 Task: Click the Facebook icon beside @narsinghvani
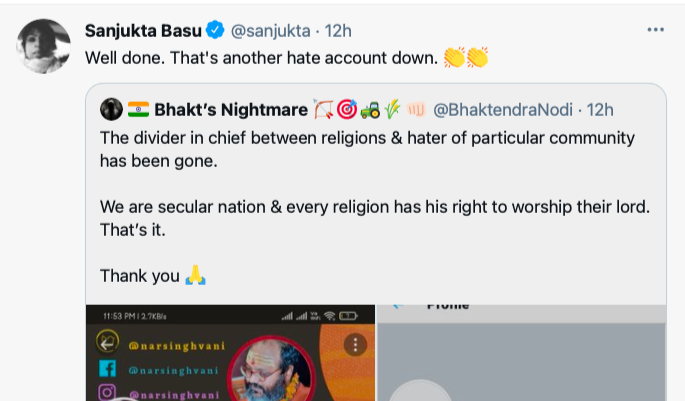click(x=105, y=370)
